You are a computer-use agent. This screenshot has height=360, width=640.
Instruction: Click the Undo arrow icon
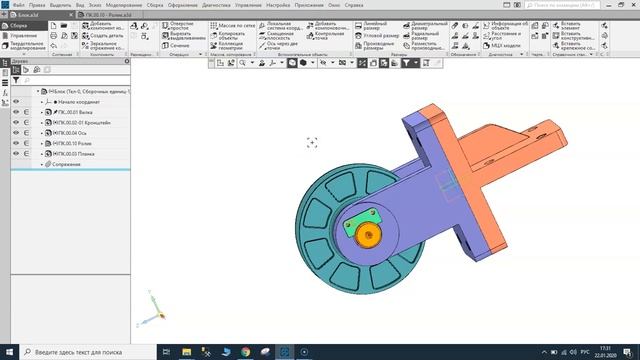pyautogui.click(x=53, y=46)
